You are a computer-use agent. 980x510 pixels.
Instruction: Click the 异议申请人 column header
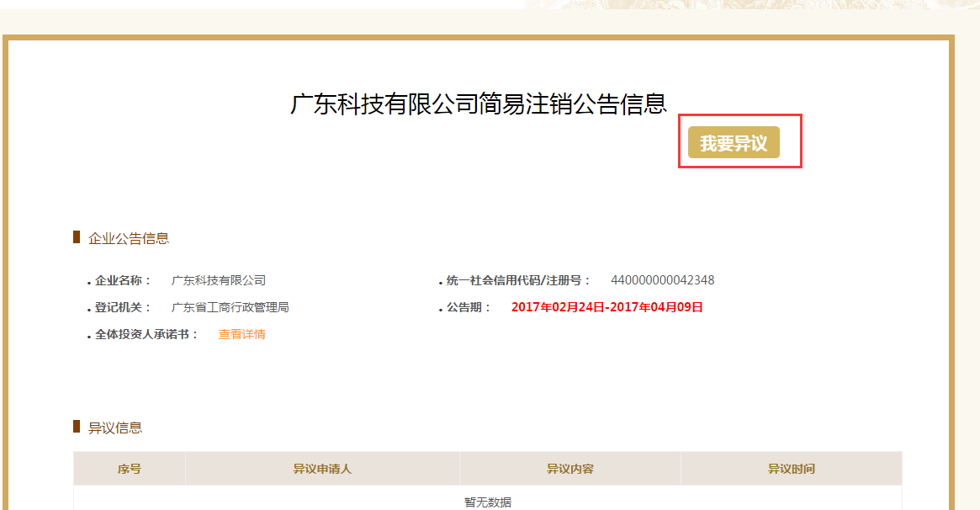pyautogui.click(x=322, y=469)
